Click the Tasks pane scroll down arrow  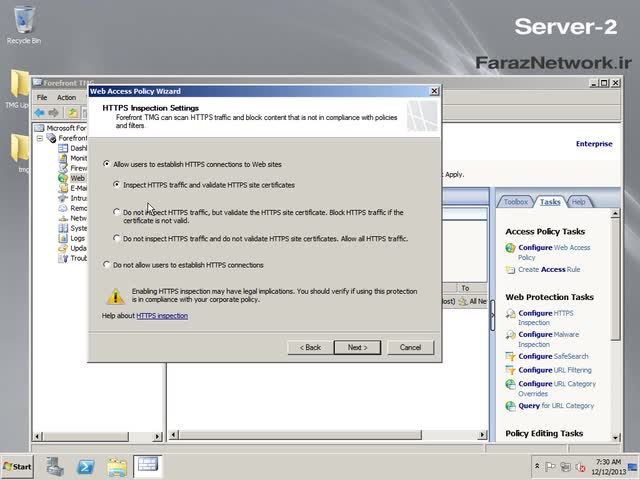tap(616, 438)
